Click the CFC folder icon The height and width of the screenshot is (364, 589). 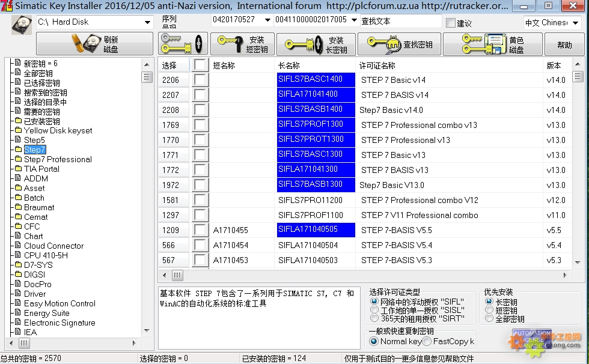17,226
